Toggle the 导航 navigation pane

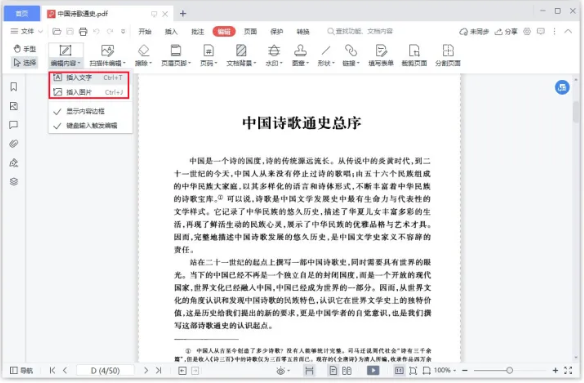tap(21, 370)
